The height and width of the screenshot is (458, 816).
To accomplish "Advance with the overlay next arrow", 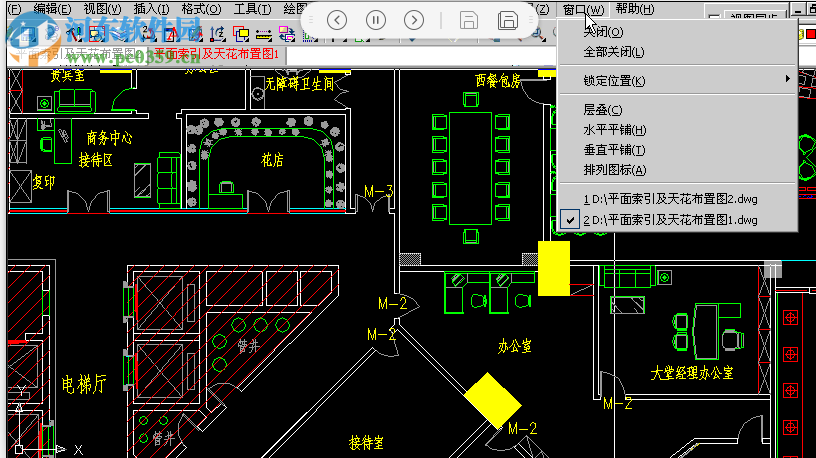I will coord(414,20).
